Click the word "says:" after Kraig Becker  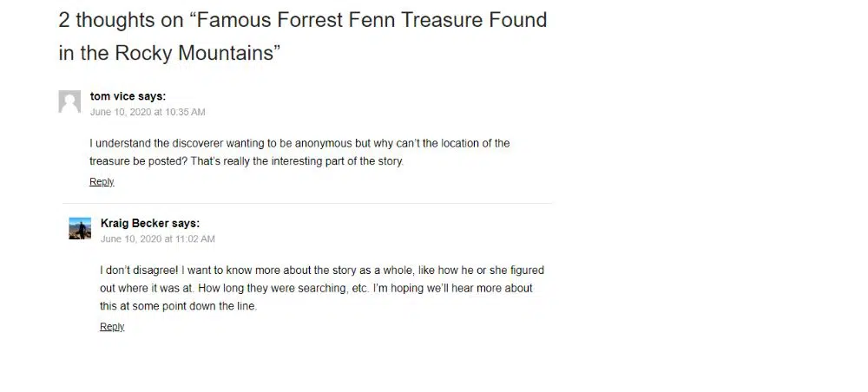point(186,223)
